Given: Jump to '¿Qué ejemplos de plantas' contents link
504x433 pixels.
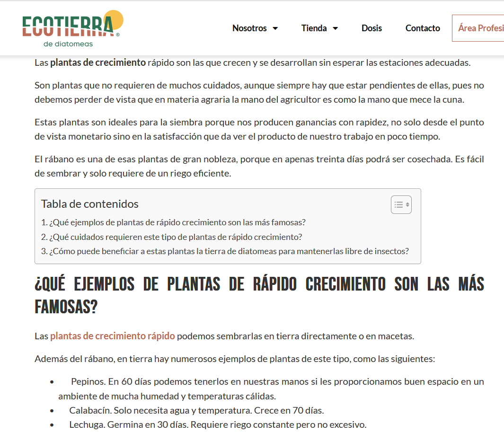Looking at the screenshot, I should pos(173,222).
